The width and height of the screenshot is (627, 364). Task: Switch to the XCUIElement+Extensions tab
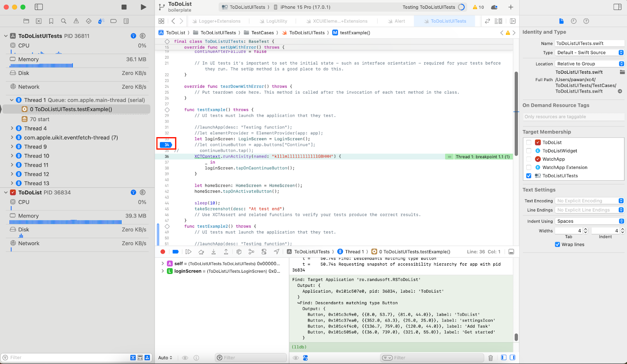pyautogui.click(x=337, y=21)
